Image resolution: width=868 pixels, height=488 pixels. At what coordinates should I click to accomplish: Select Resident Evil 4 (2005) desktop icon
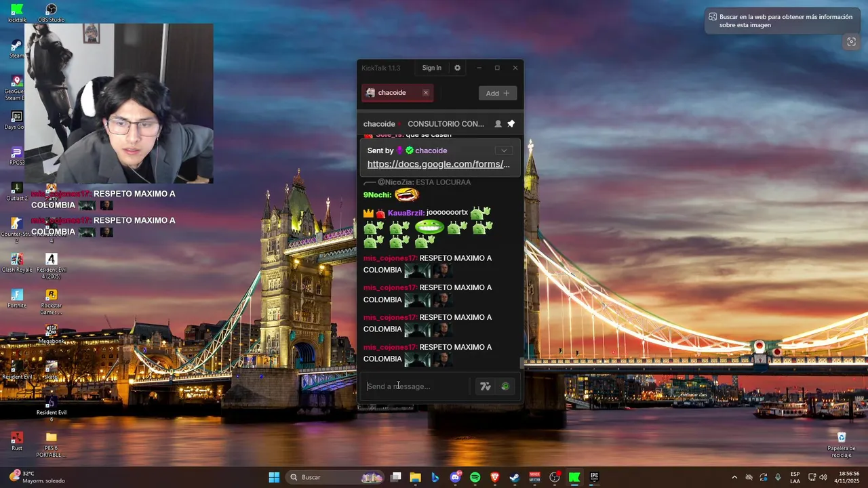point(51,266)
